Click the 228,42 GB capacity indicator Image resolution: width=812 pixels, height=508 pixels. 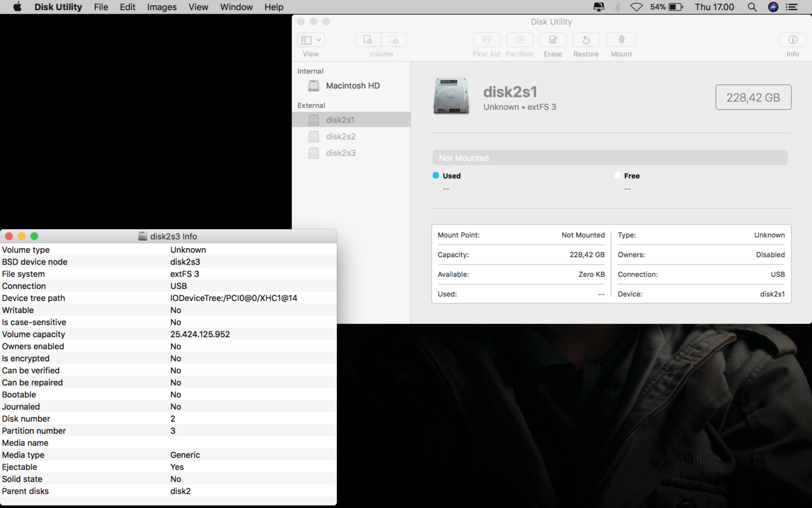click(753, 97)
